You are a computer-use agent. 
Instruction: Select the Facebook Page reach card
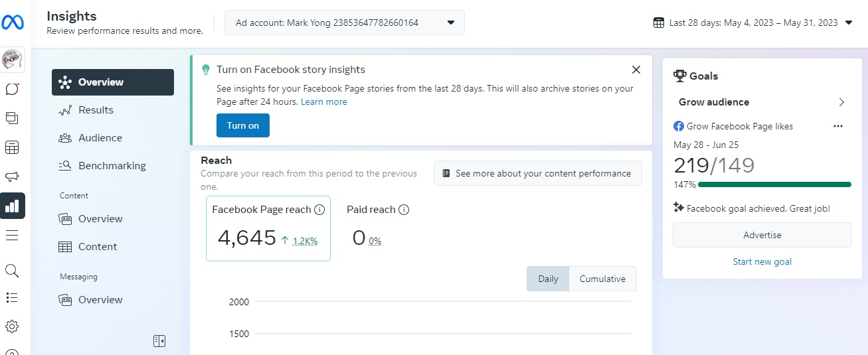point(268,228)
